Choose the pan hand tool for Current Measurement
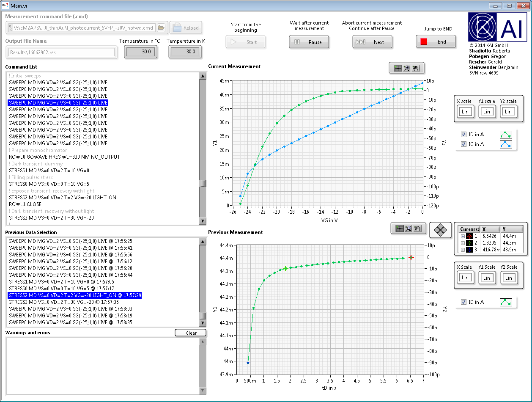 [416, 68]
